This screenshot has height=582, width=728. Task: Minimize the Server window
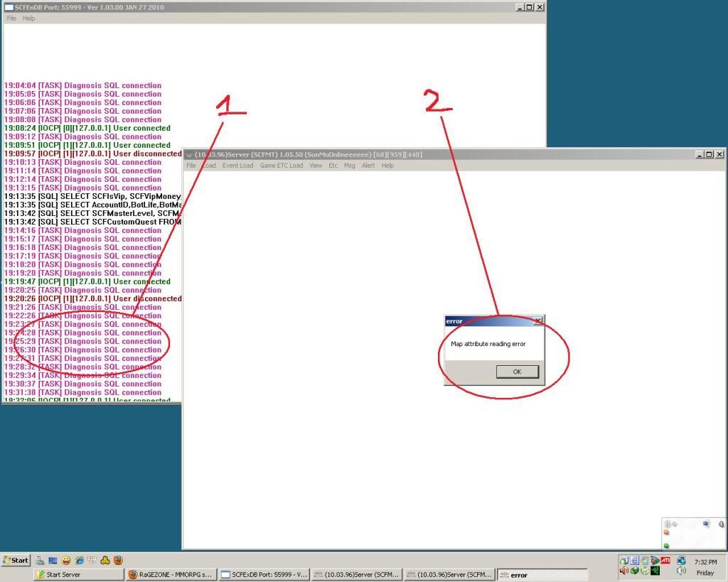(x=700, y=154)
